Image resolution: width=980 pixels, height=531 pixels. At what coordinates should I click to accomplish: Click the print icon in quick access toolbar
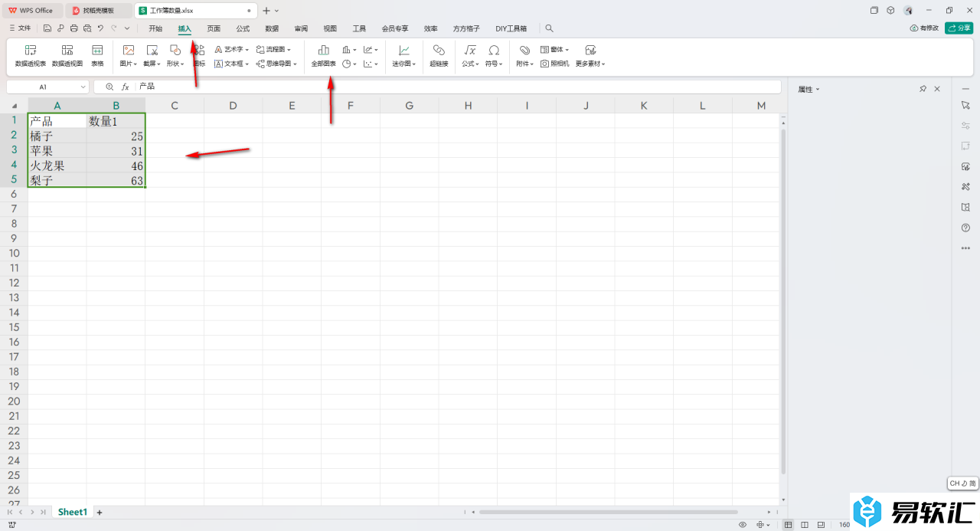click(73, 28)
